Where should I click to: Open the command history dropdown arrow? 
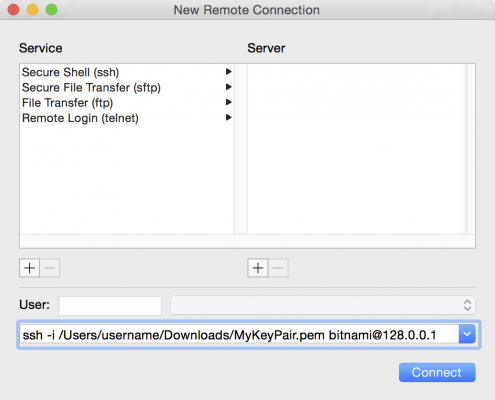(467, 334)
